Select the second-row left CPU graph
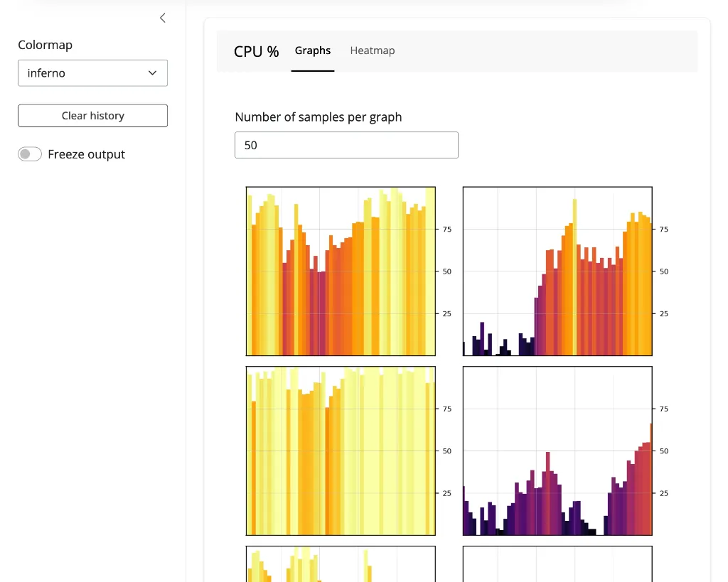This screenshot has width=728, height=582. [x=341, y=451]
